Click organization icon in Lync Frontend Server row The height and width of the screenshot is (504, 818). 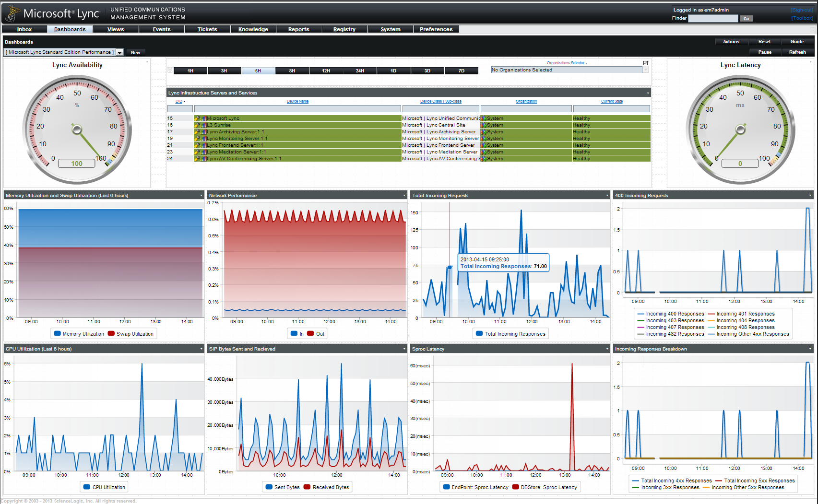point(484,145)
